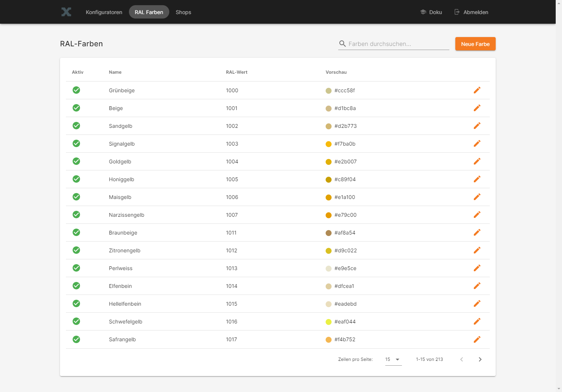Toggle active status of Beige

[76, 108]
